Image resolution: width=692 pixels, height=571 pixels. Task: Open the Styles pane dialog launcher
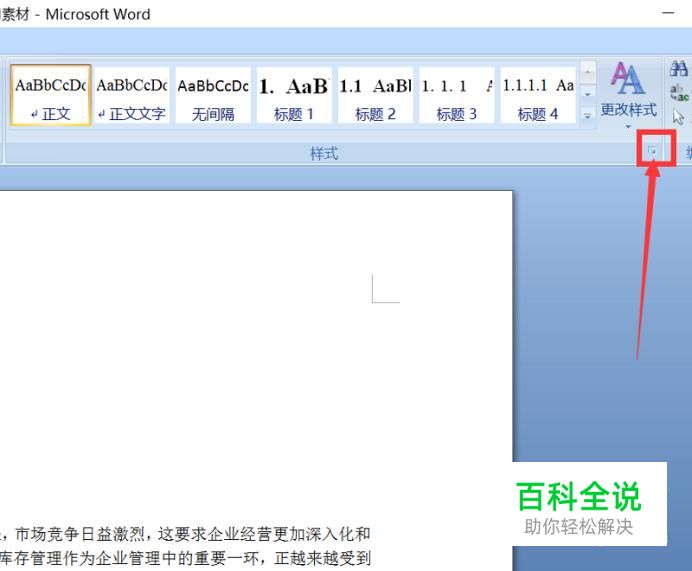click(x=652, y=151)
